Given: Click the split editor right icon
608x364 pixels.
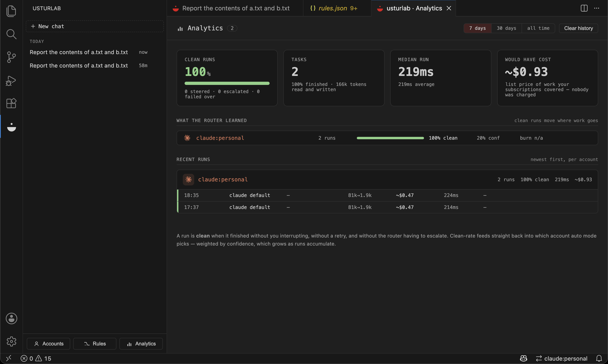Looking at the screenshot, I should click(584, 8).
